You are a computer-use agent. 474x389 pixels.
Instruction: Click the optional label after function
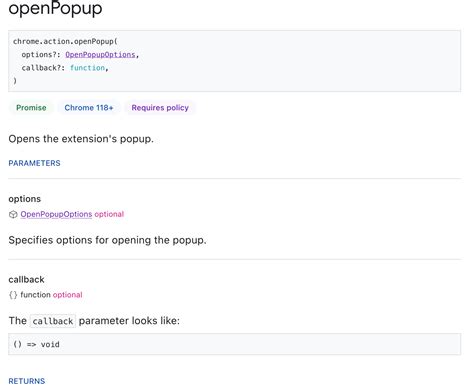(x=67, y=295)
